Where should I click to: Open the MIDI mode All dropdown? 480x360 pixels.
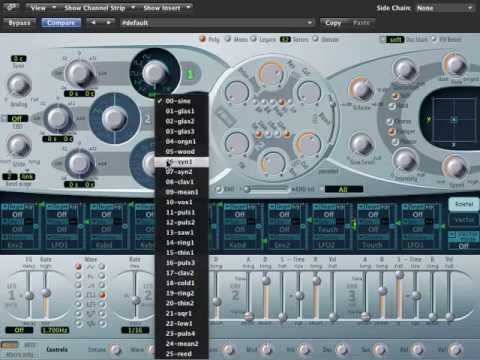[343, 189]
